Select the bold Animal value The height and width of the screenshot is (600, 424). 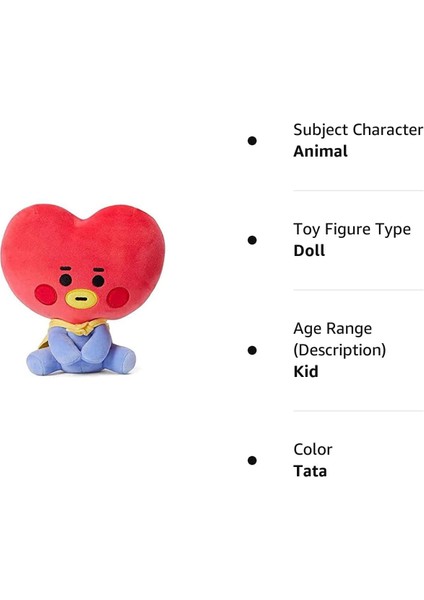pos(320,151)
